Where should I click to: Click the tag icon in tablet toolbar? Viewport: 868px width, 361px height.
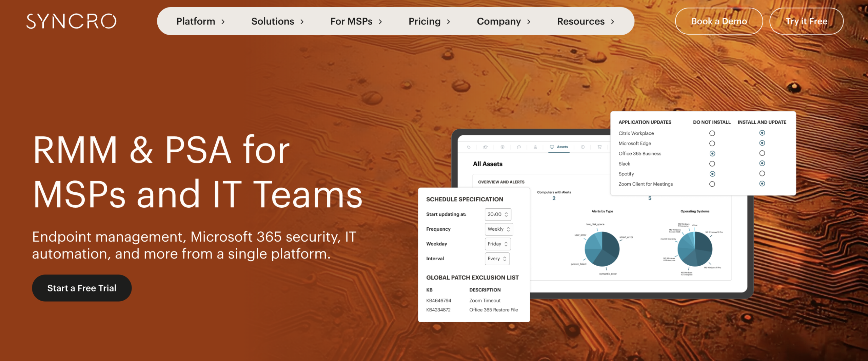(469, 147)
